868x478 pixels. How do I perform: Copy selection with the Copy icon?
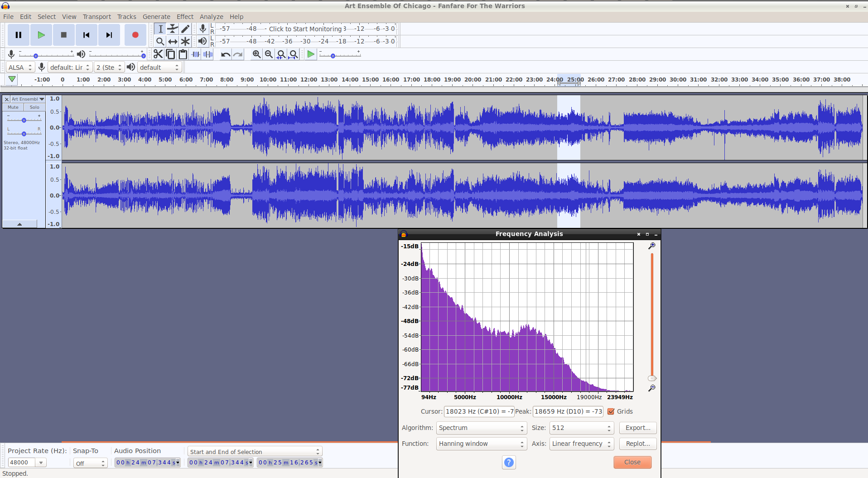pos(171,54)
